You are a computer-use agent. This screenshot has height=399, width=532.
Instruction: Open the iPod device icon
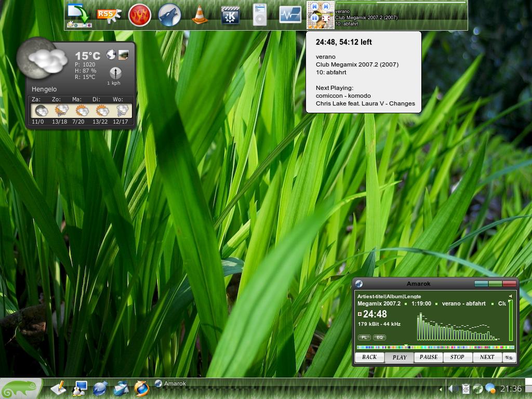point(260,15)
